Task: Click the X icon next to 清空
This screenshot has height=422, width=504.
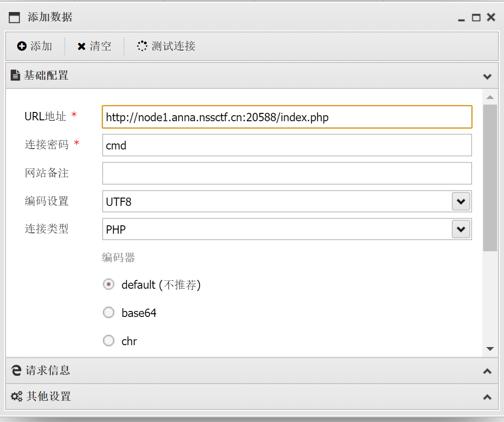Action: pyautogui.click(x=82, y=47)
